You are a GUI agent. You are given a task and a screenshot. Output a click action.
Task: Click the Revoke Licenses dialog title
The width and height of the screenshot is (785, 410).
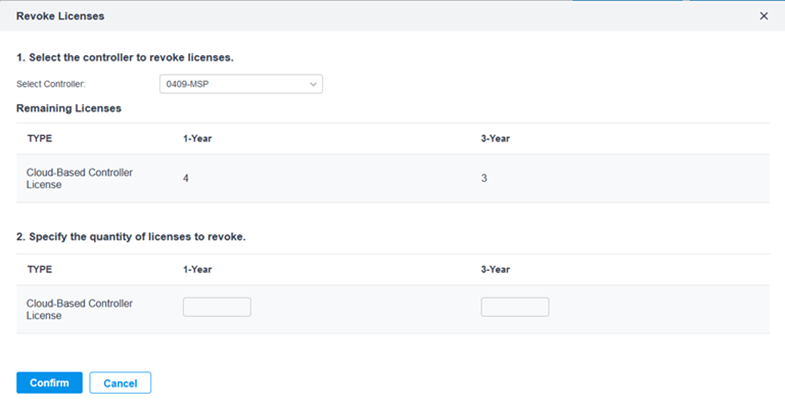(60, 16)
